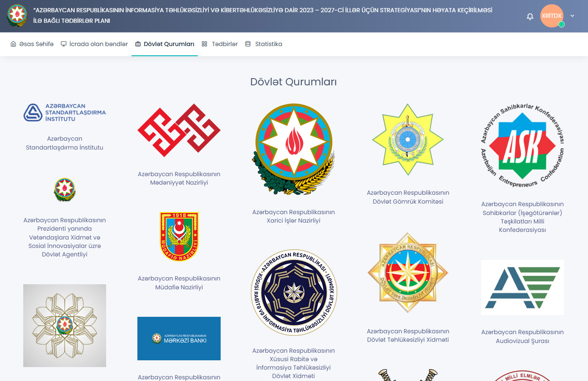Open Dövlət Təhlükəsizliyi Xidməti text link
The image size is (588, 381).
click(x=408, y=335)
